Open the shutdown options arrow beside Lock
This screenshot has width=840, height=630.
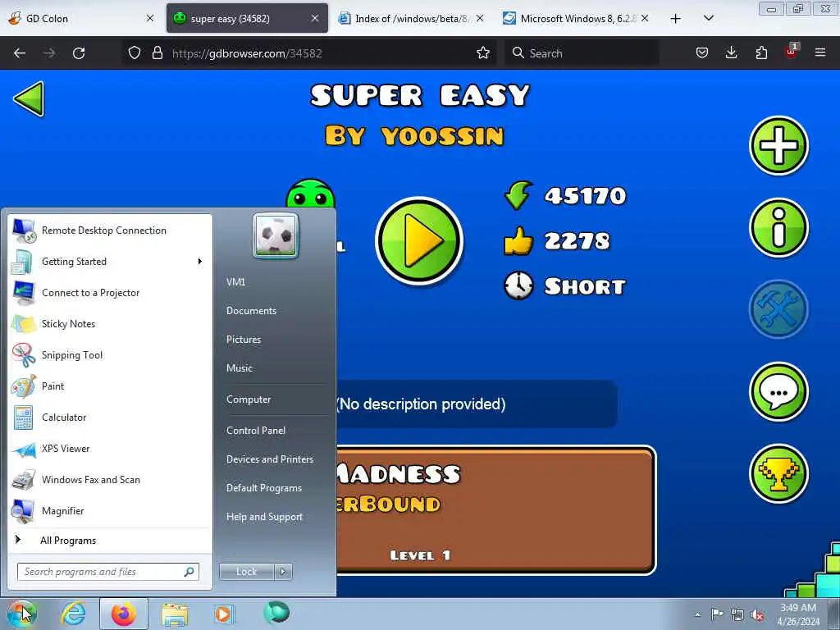click(x=283, y=572)
